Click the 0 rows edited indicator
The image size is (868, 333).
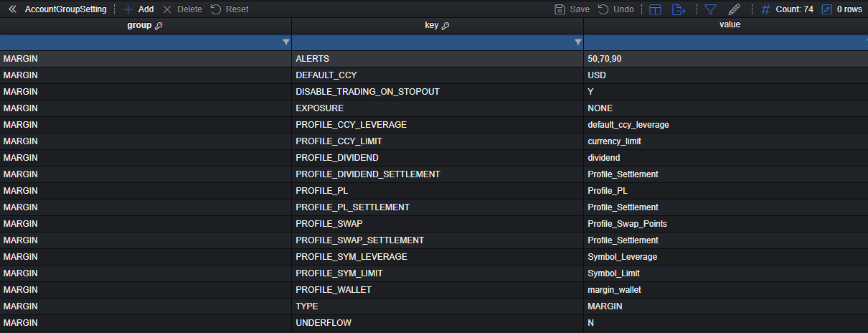click(842, 9)
